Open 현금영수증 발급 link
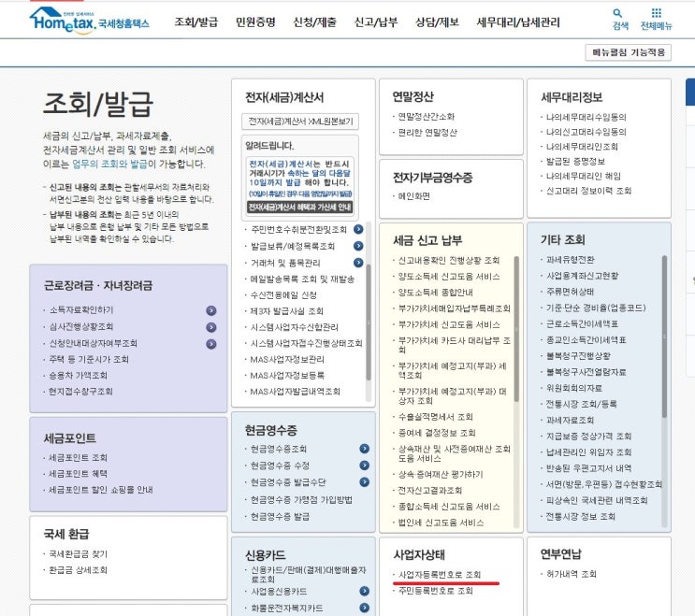 (x=280, y=516)
